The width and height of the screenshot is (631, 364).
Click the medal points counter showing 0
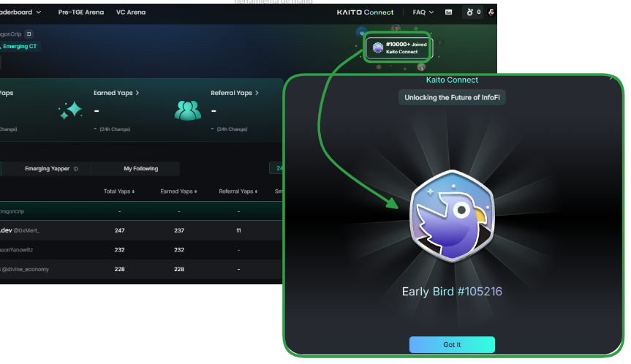click(473, 12)
